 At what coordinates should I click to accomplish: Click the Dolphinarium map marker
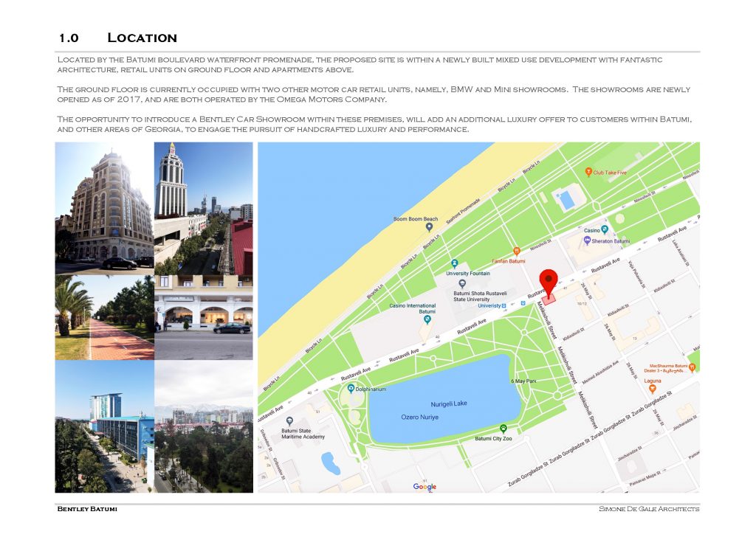tap(351, 388)
